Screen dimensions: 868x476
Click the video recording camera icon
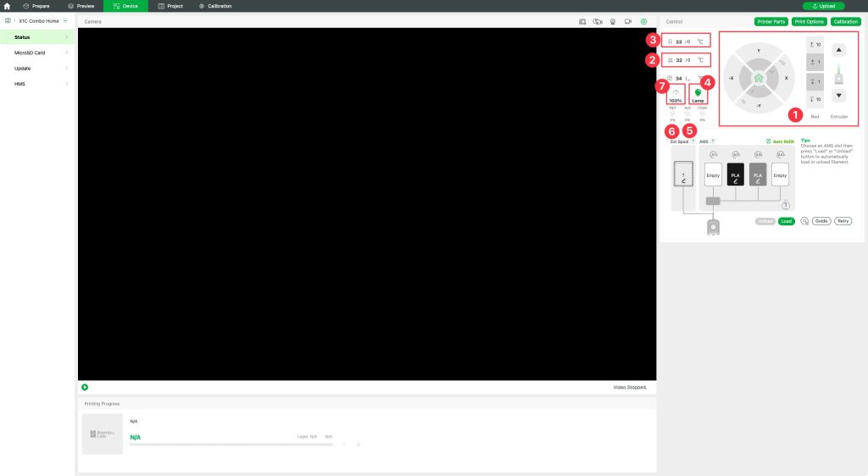(628, 21)
